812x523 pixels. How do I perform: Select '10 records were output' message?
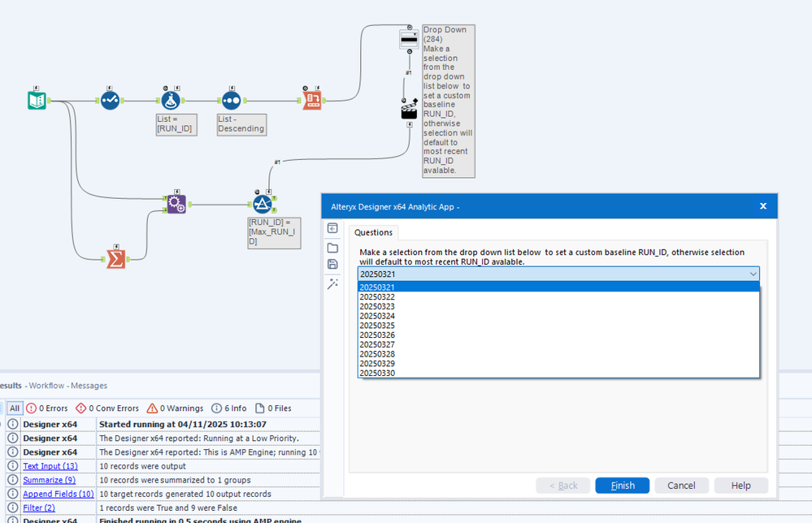(142, 466)
